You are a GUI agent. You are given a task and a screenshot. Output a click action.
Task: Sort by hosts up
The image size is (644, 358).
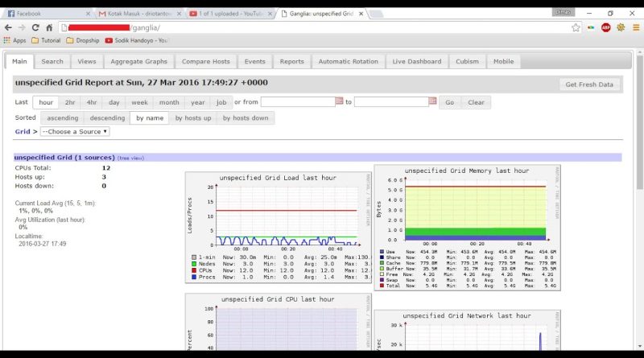(x=193, y=117)
